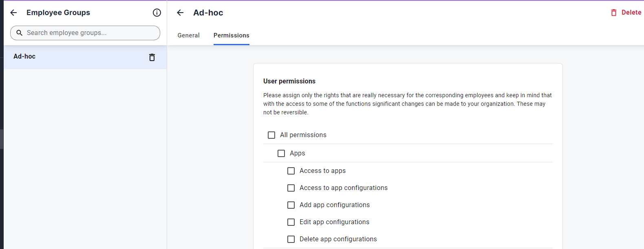The width and height of the screenshot is (644, 249).
Task: Select the Ad-hoc group row
Action: point(85,57)
